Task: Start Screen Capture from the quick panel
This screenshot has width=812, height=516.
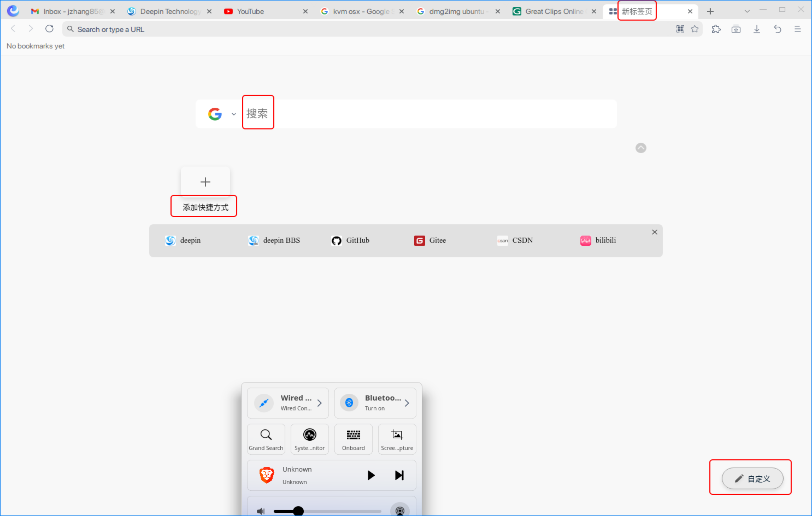Action: [x=397, y=439]
